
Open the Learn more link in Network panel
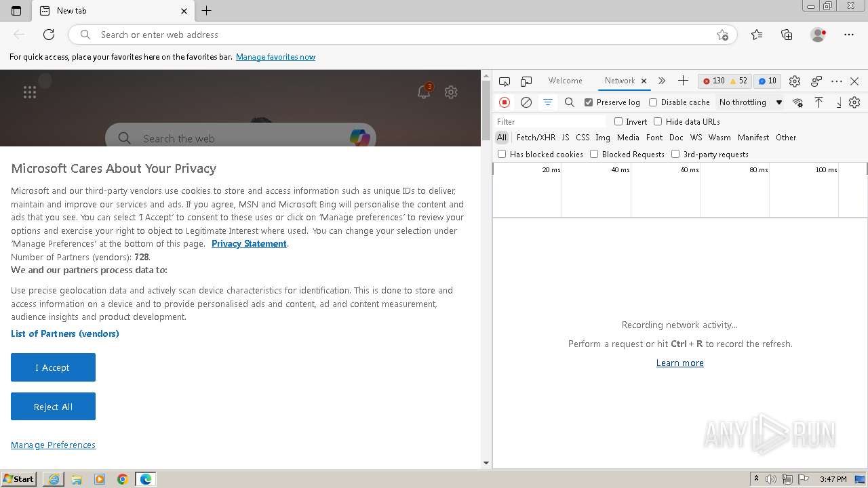pyautogui.click(x=679, y=363)
